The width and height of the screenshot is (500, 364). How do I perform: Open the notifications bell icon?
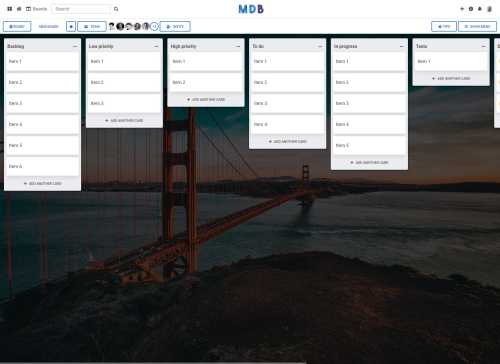pyautogui.click(x=480, y=9)
